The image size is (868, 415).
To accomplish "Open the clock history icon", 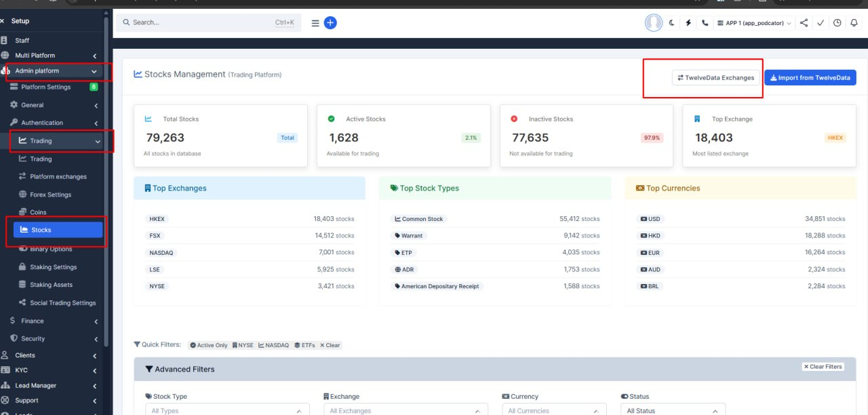I will [x=837, y=22].
